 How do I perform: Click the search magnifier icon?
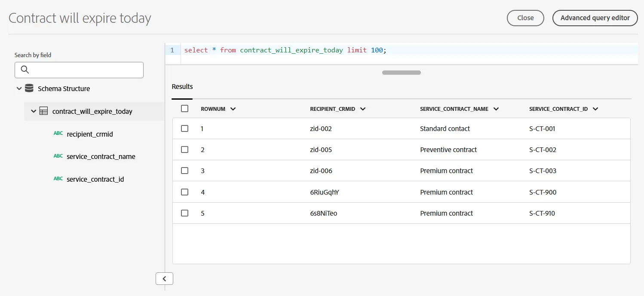click(x=25, y=70)
